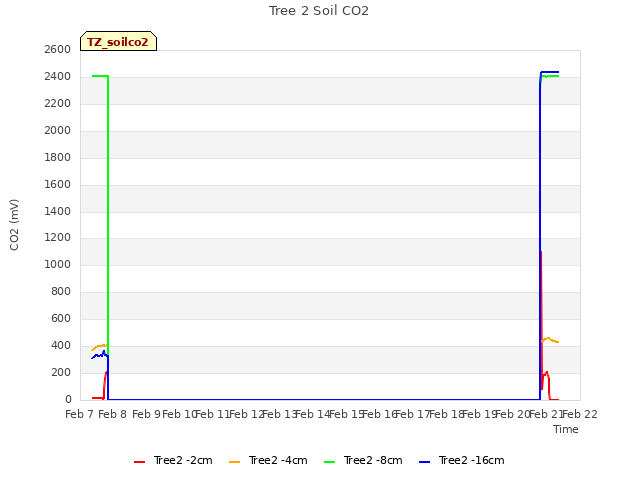Click the 2200 y-axis tick value
The height and width of the screenshot is (480, 640).
point(58,103)
